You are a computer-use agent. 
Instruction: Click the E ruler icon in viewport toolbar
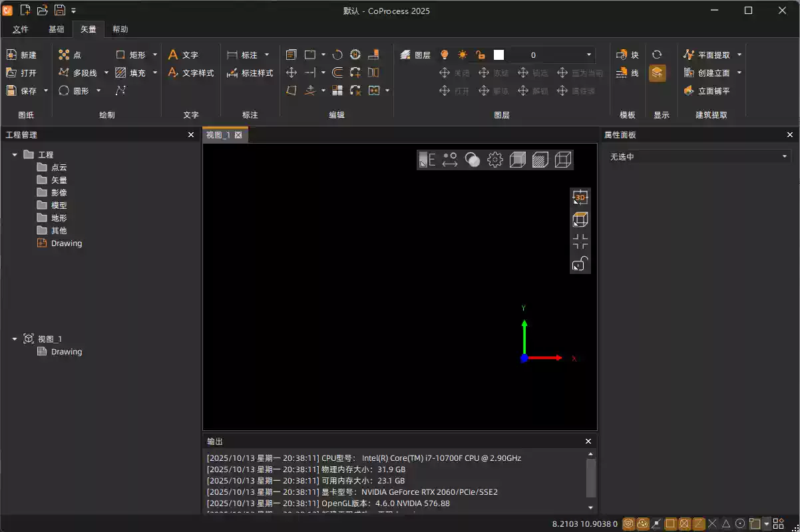[x=427, y=160]
